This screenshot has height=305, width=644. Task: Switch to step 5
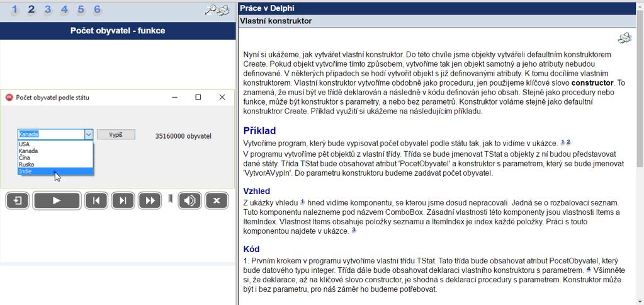tap(81, 10)
